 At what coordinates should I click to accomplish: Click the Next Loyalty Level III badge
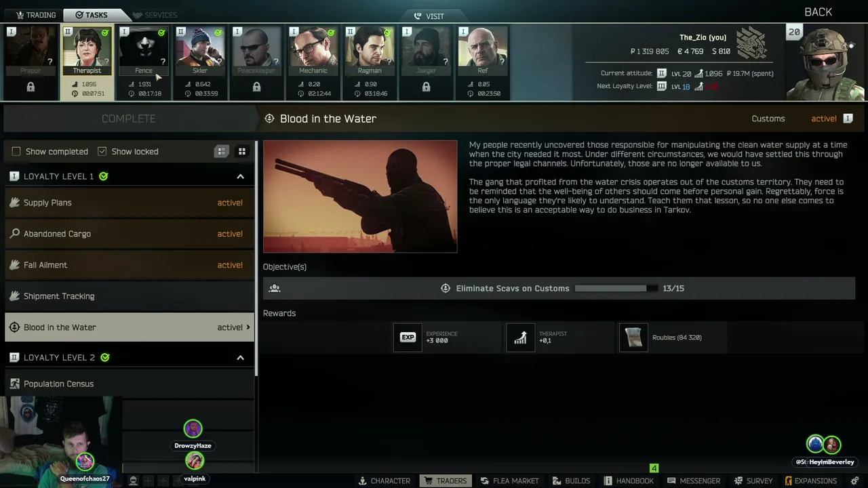(x=661, y=86)
